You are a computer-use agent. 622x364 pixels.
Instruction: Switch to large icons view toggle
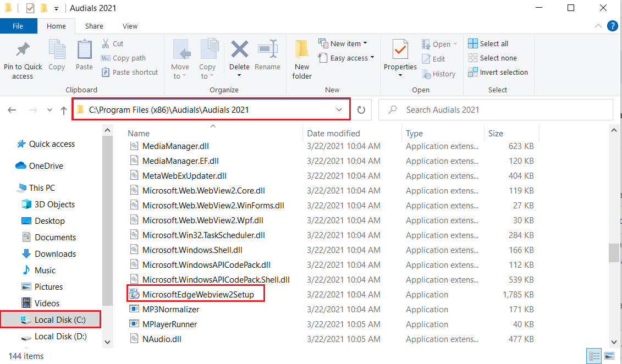609,355
